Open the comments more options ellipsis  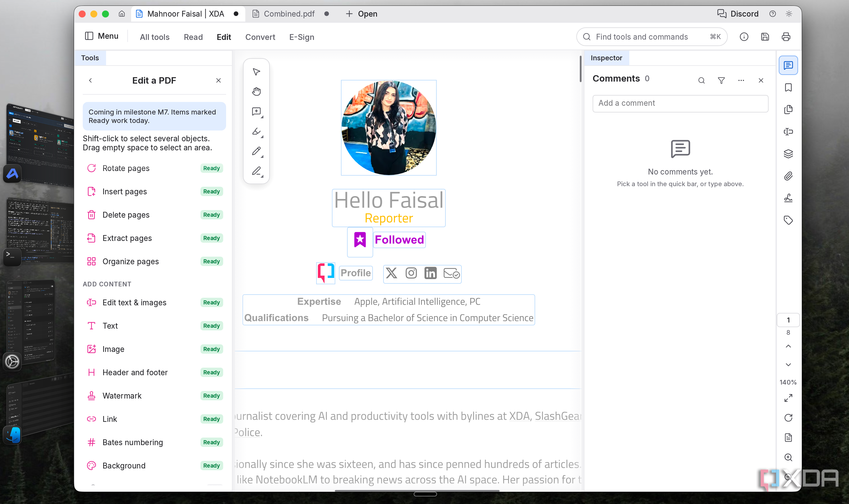(741, 80)
